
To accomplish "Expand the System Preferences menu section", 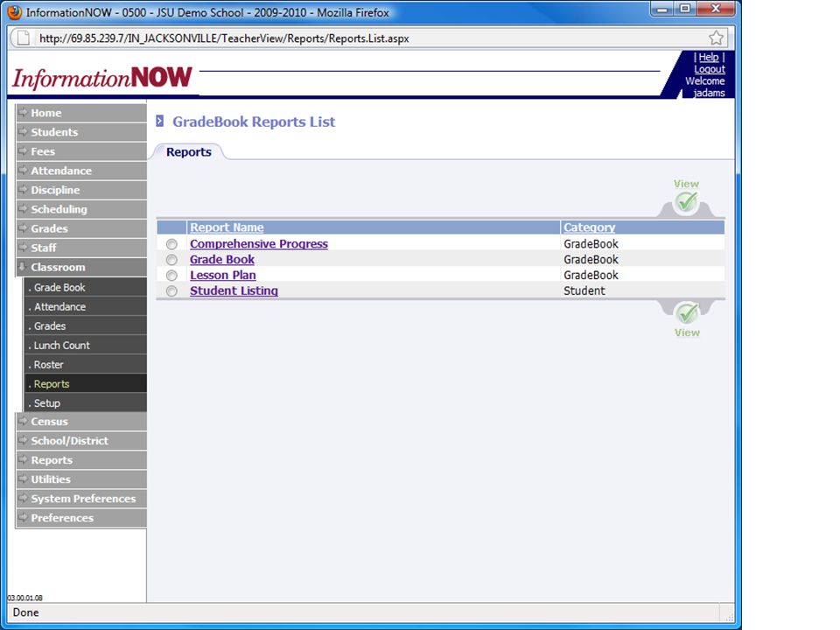I will coord(81,499).
